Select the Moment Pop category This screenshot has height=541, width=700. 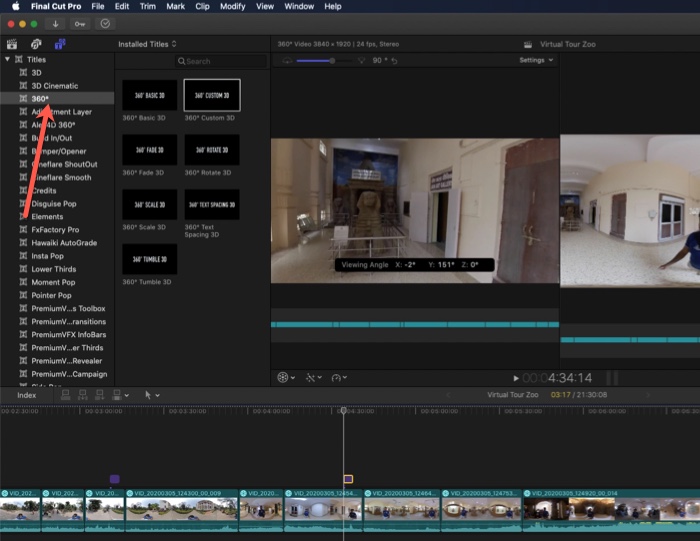(53, 282)
